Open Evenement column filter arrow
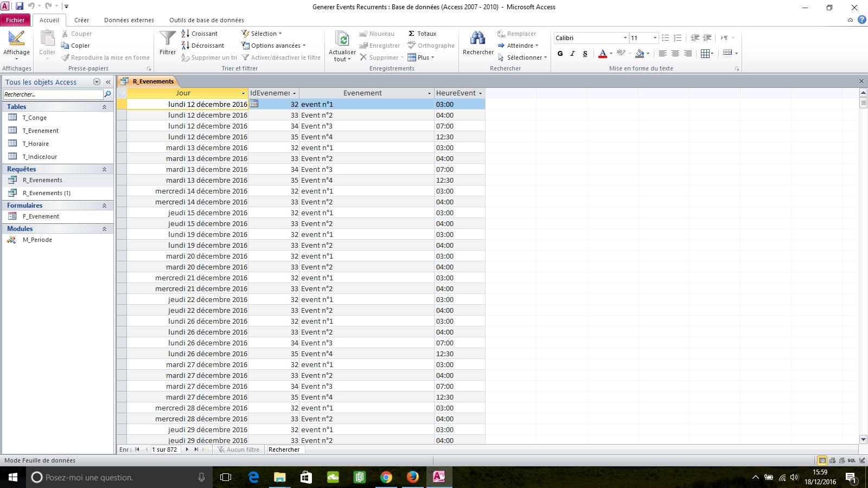 click(x=429, y=93)
